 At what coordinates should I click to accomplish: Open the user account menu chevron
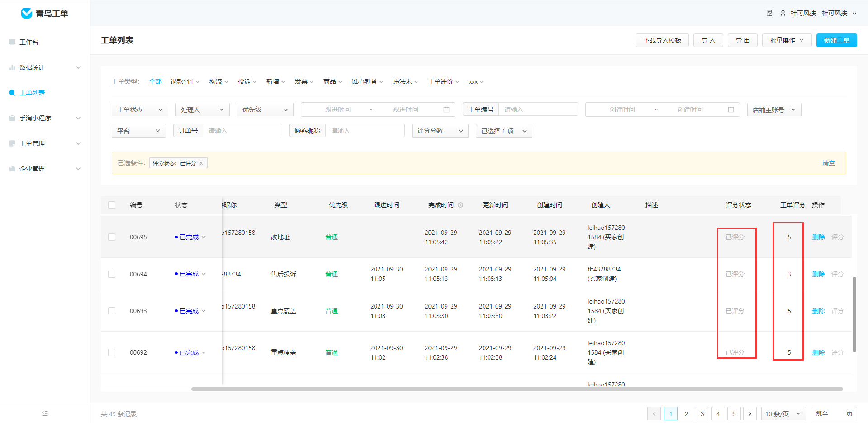[854, 14]
